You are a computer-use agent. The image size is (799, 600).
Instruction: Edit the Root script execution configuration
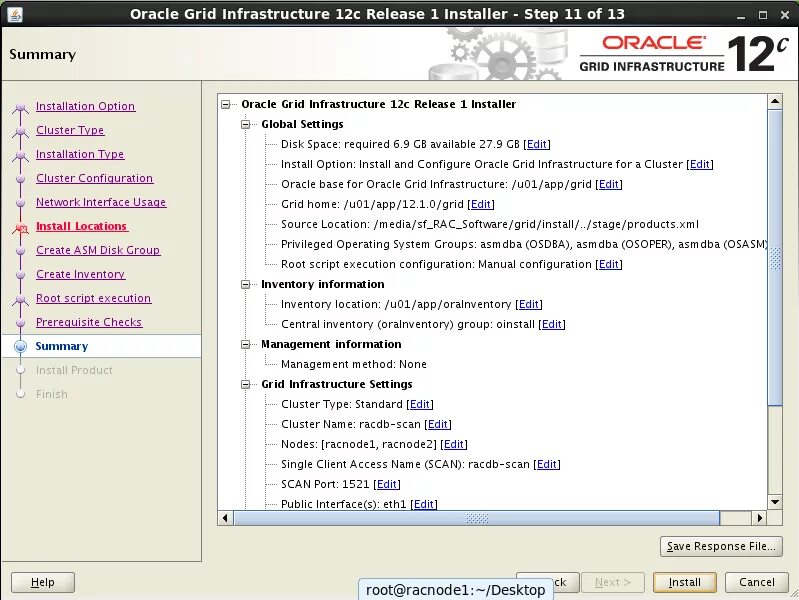pos(609,264)
